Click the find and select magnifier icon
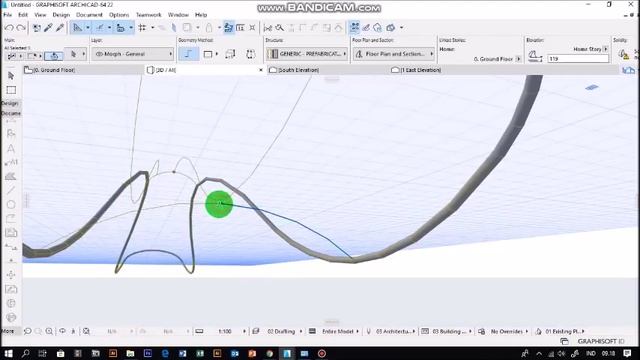This screenshot has width=640, height=360. click(280, 28)
